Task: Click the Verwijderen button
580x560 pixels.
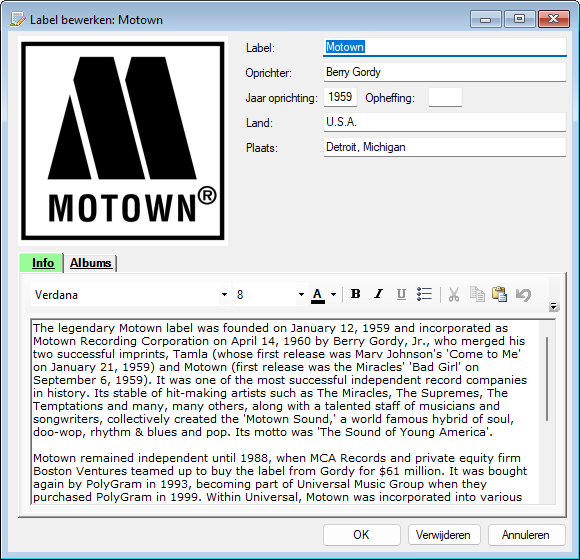Action: 444,535
